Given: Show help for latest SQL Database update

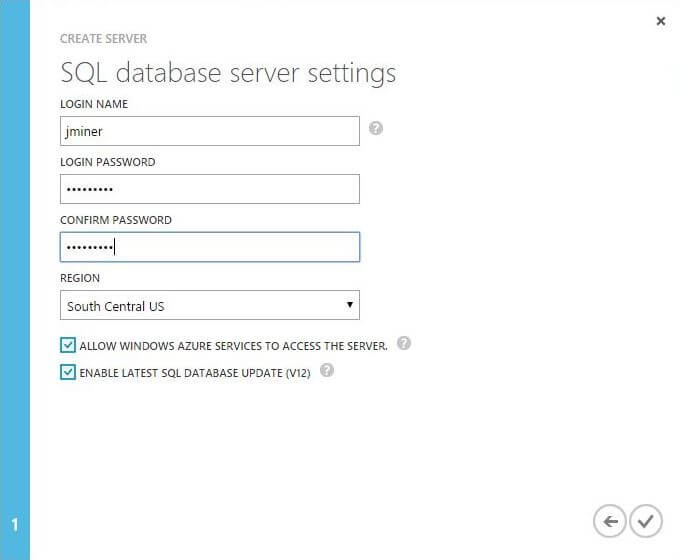Looking at the screenshot, I should [x=326, y=371].
